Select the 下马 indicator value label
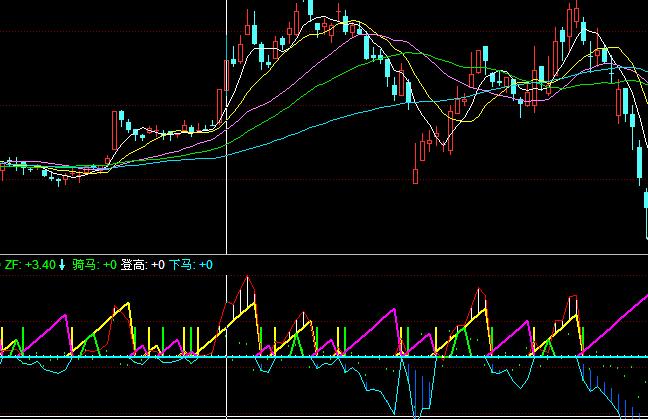Viewport: 648px width, 419px height. pos(190,265)
